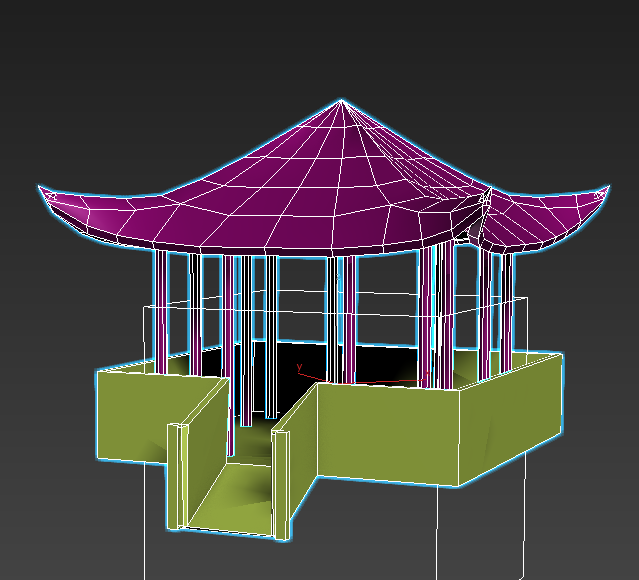This screenshot has width=639, height=580.
Task: Select the green platform's front right wall
Action: pyautogui.click(x=388, y=434)
